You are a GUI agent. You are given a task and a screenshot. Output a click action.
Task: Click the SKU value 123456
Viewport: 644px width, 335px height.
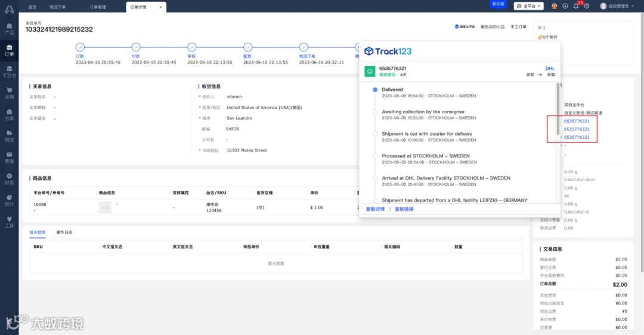coord(213,210)
